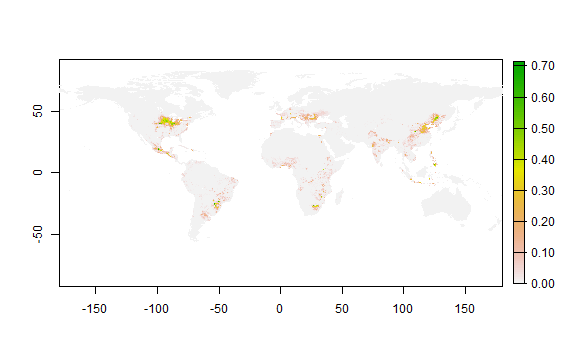
Task: Click the y-axis label 50
Action: tap(37, 111)
